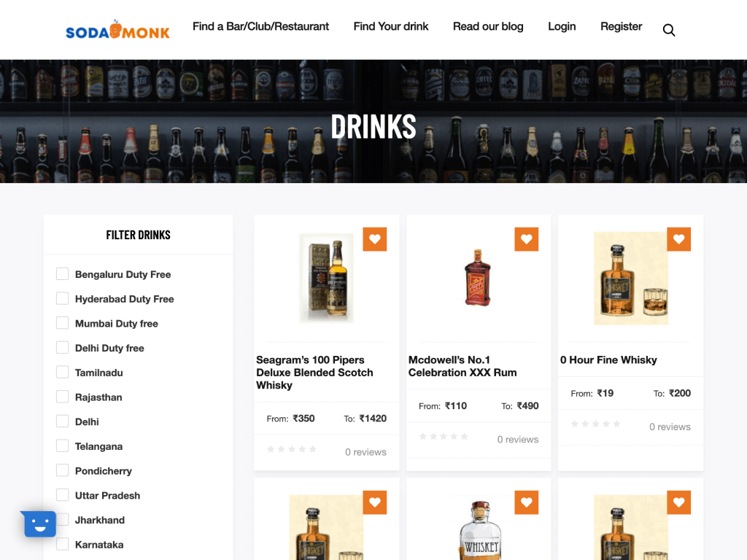
Task: Click Seagram's 100 Pipers bottle image
Action: coord(327,278)
